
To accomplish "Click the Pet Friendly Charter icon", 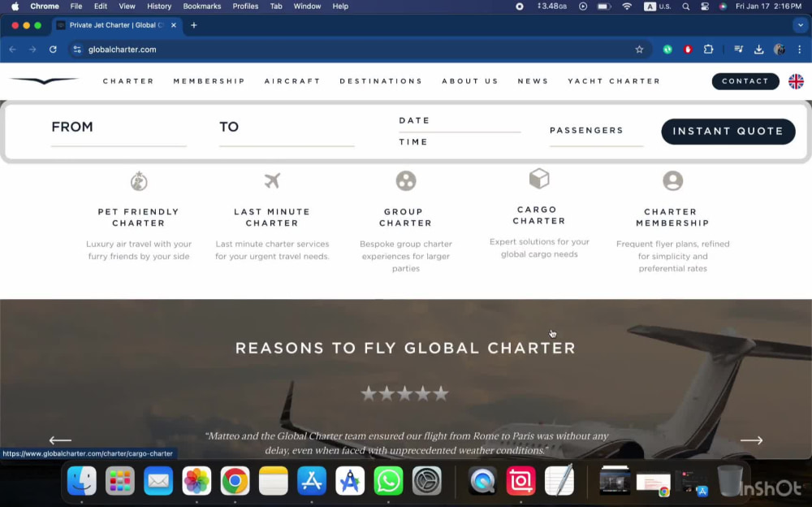I will (x=139, y=181).
